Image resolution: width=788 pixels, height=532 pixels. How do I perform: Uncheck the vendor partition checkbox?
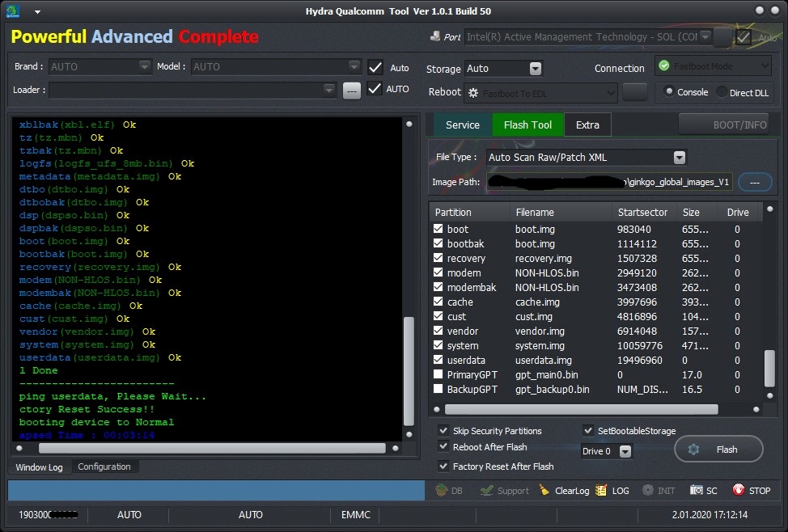pyautogui.click(x=438, y=331)
